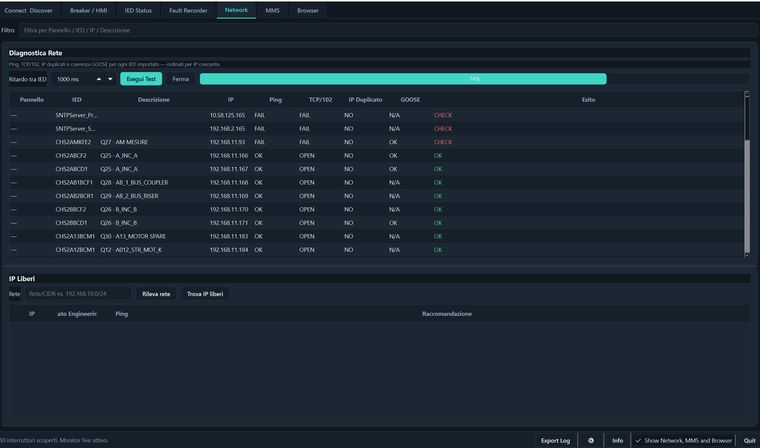Image resolution: width=760 pixels, height=448 pixels.
Task: Detect network with Rileva rete button
Action: 156,294
